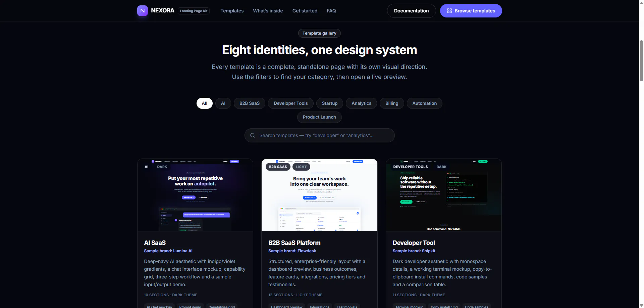
Task: Click '12 SECTIONS · LIGHT THEME' text
Action: [x=295, y=295]
